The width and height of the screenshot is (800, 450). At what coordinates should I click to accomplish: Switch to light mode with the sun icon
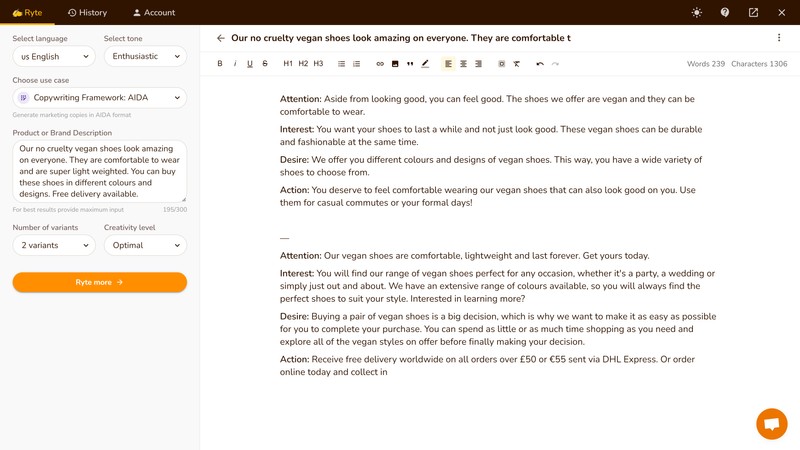pyautogui.click(x=696, y=13)
